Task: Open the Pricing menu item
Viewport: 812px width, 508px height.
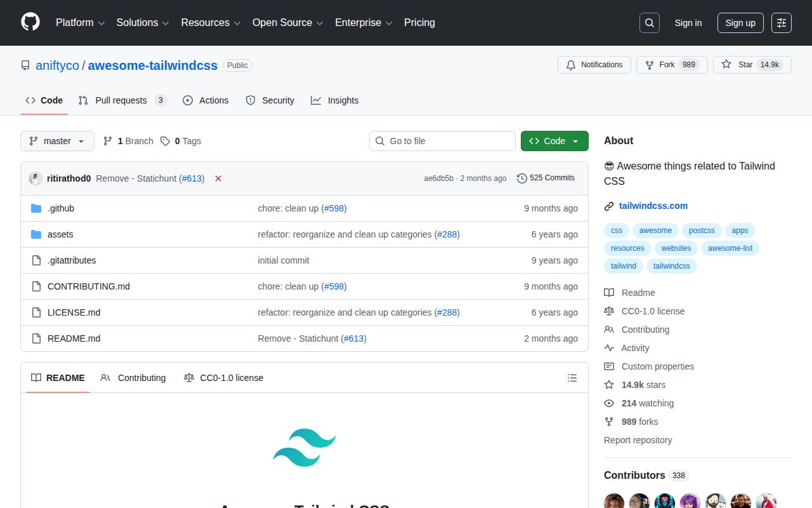Action: click(x=419, y=22)
